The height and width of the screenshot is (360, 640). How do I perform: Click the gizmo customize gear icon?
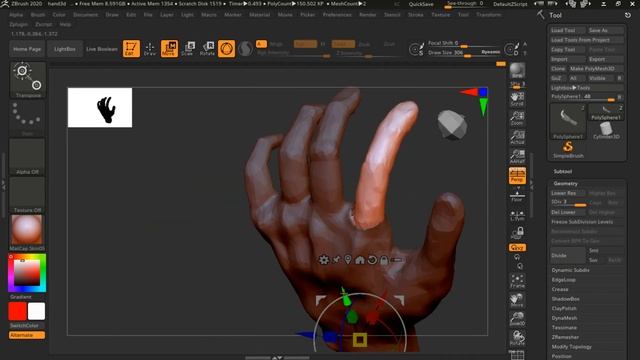click(324, 260)
